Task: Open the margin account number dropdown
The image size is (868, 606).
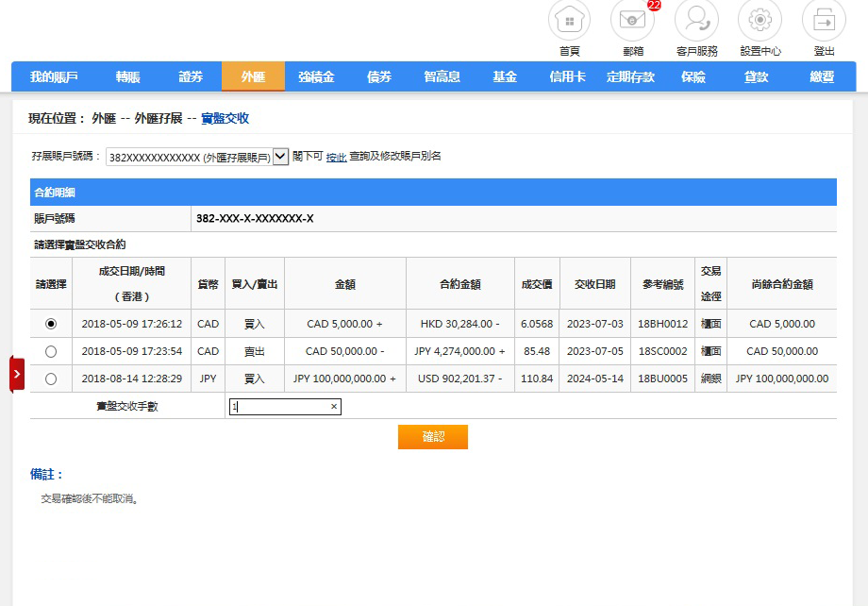Action: coord(280,157)
